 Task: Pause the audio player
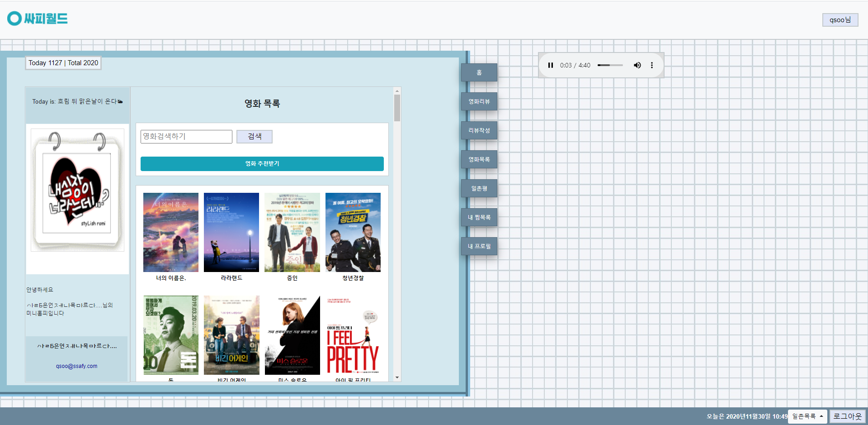click(x=551, y=65)
